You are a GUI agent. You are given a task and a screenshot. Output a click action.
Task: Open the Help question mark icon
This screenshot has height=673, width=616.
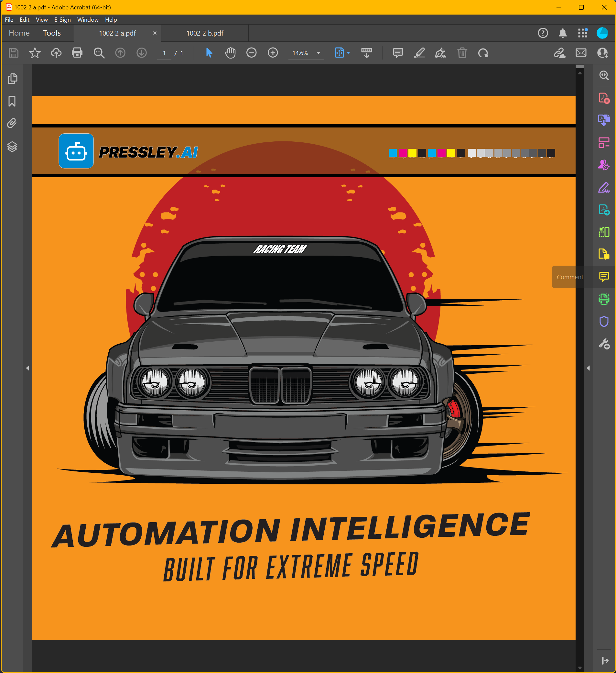click(x=543, y=33)
